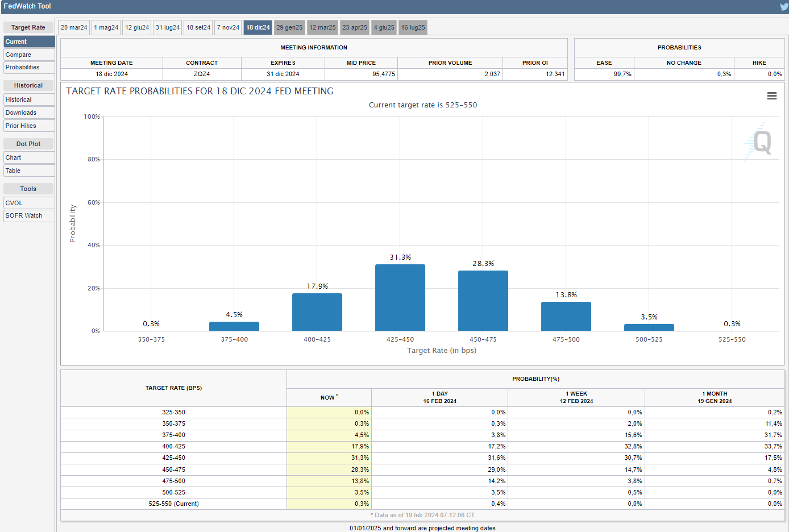
Task: Select the Current sidebar item
Action: pyautogui.click(x=29, y=41)
